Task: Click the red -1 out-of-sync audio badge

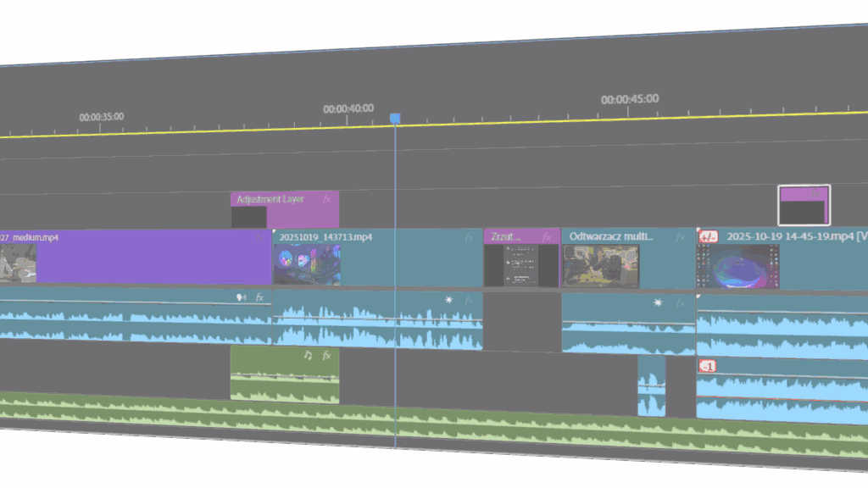Action: tap(708, 366)
